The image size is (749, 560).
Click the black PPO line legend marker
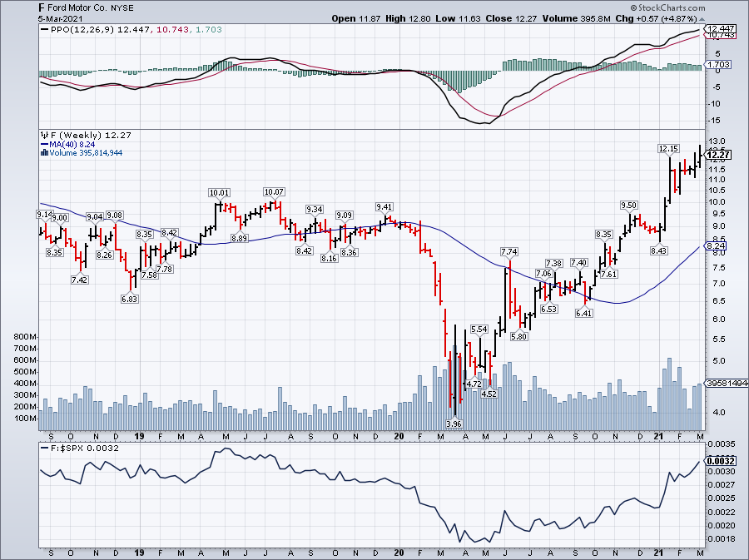pyautogui.click(x=45, y=30)
